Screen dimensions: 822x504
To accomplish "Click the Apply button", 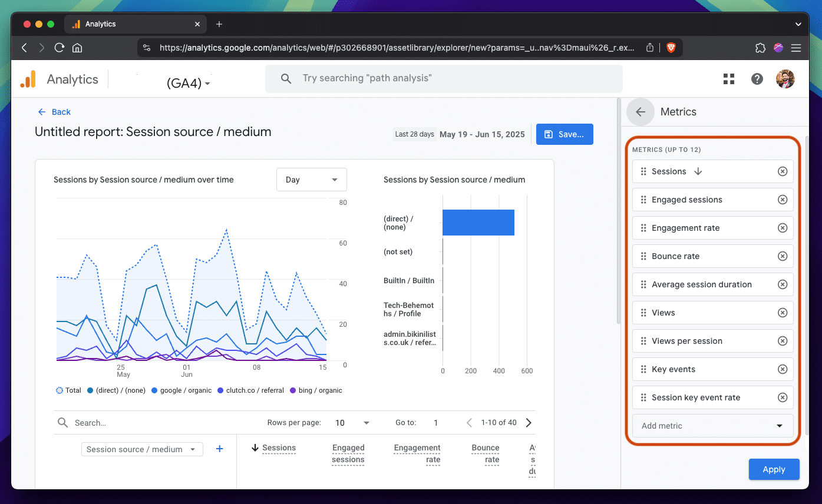I will (x=774, y=469).
